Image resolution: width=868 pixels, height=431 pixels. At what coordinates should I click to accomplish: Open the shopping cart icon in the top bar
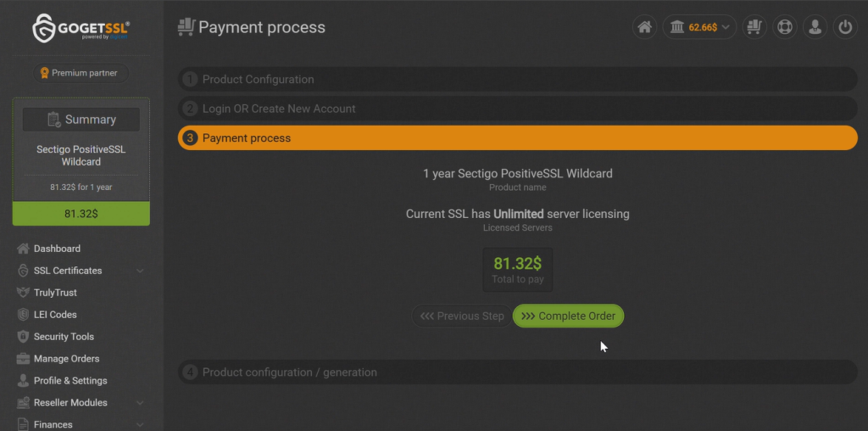[x=754, y=27]
